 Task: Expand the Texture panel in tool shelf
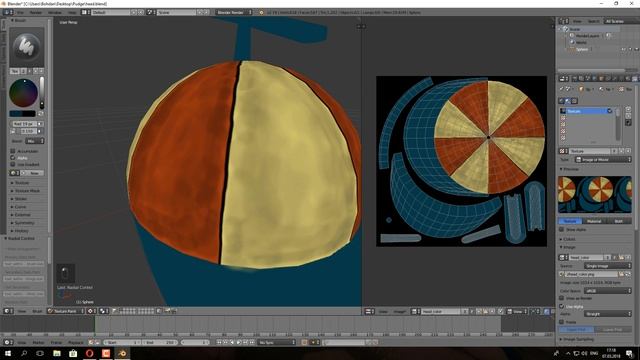pos(22,183)
